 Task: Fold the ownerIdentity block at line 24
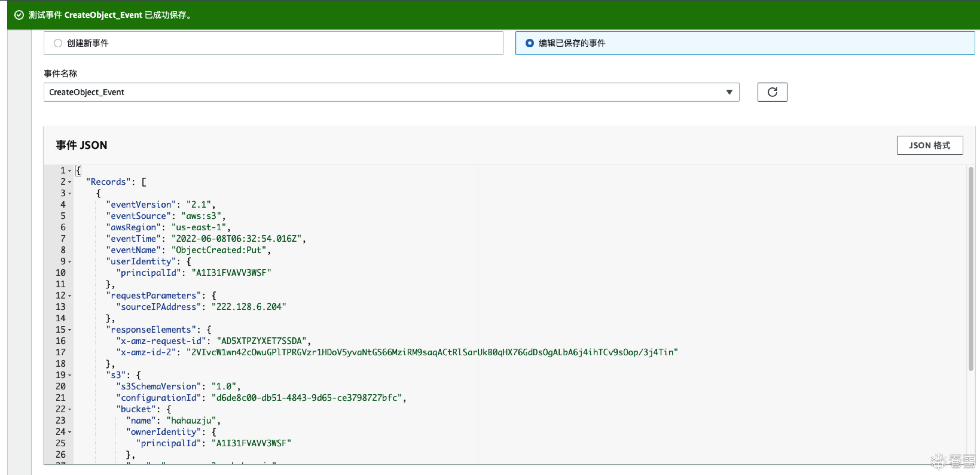[70, 432]
